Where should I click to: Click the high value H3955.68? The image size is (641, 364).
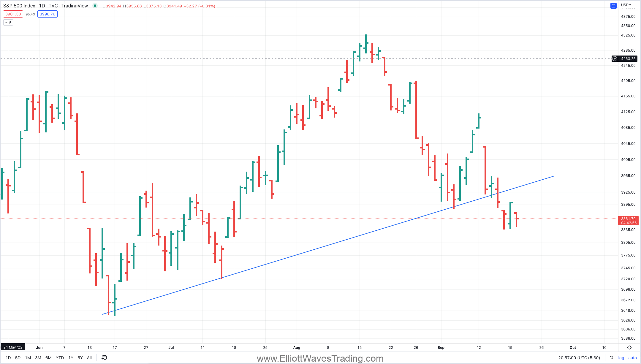(132, 6)
